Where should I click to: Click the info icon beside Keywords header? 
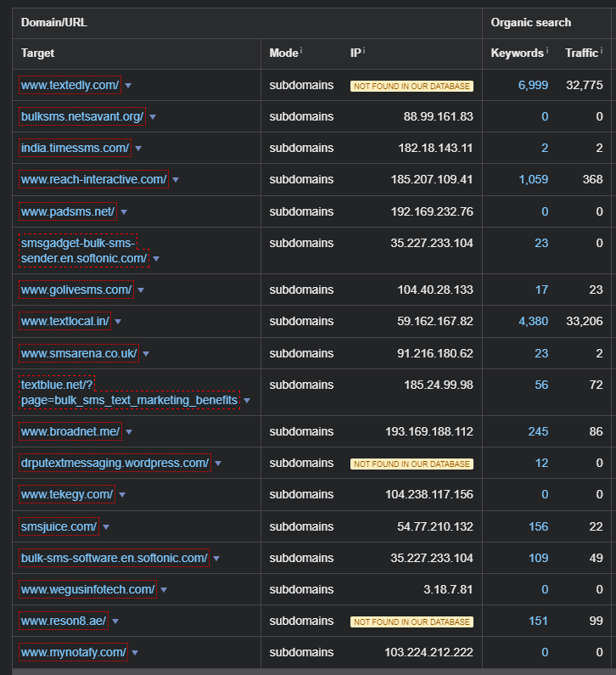tap(547, 50)
